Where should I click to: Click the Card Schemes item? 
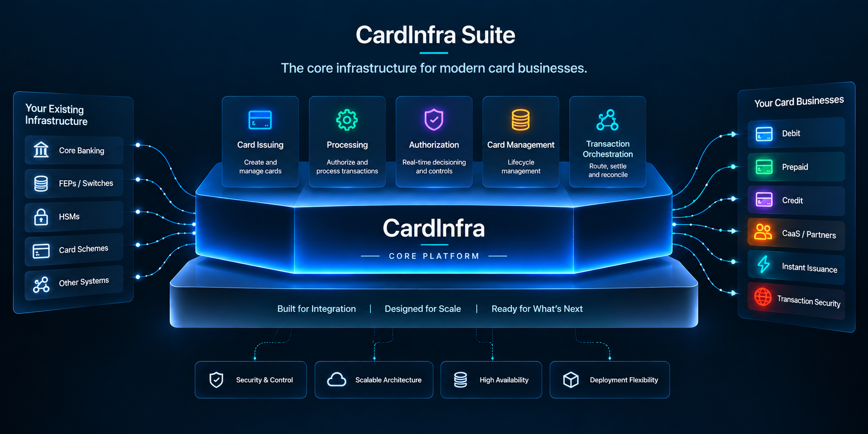[x=74, y=250]
